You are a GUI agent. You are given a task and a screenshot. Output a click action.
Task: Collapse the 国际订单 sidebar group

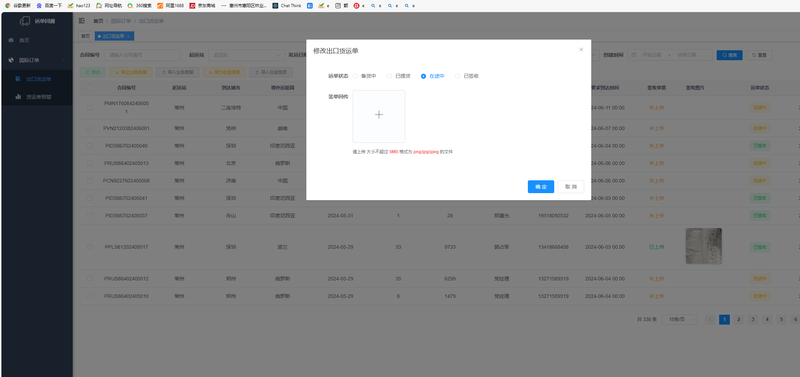coord(37,60)
